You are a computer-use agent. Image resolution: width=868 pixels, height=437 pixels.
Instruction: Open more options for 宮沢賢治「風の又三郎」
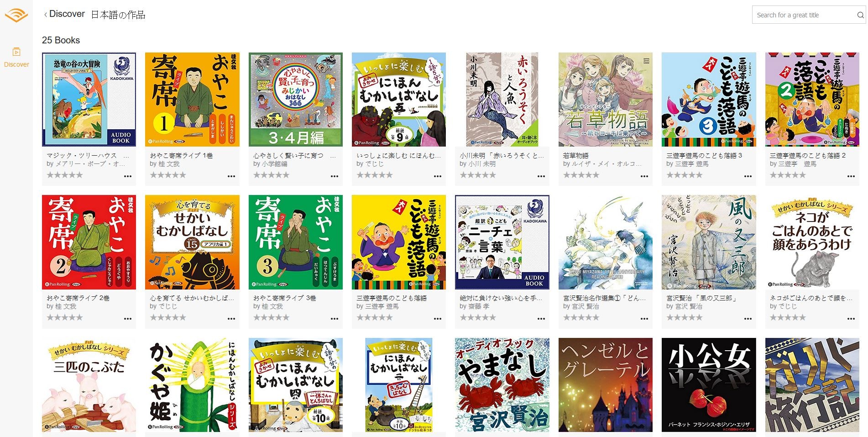pos(748,319)
